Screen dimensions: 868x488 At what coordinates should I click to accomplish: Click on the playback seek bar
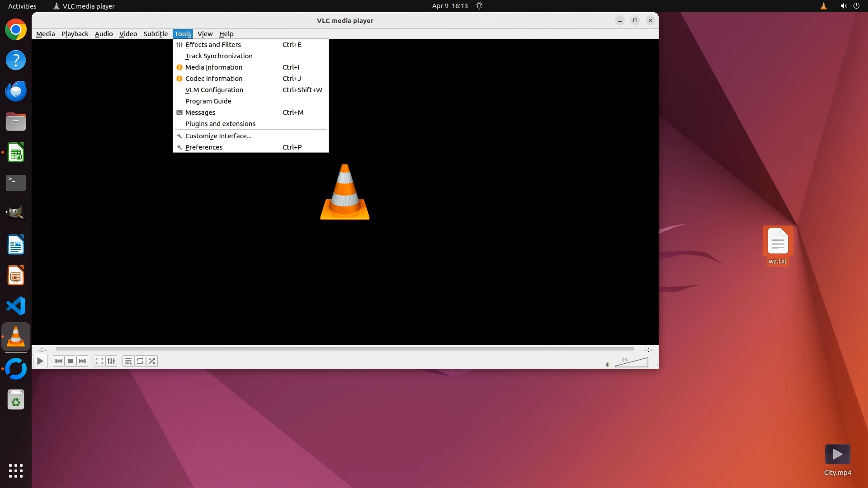(344, 349)
